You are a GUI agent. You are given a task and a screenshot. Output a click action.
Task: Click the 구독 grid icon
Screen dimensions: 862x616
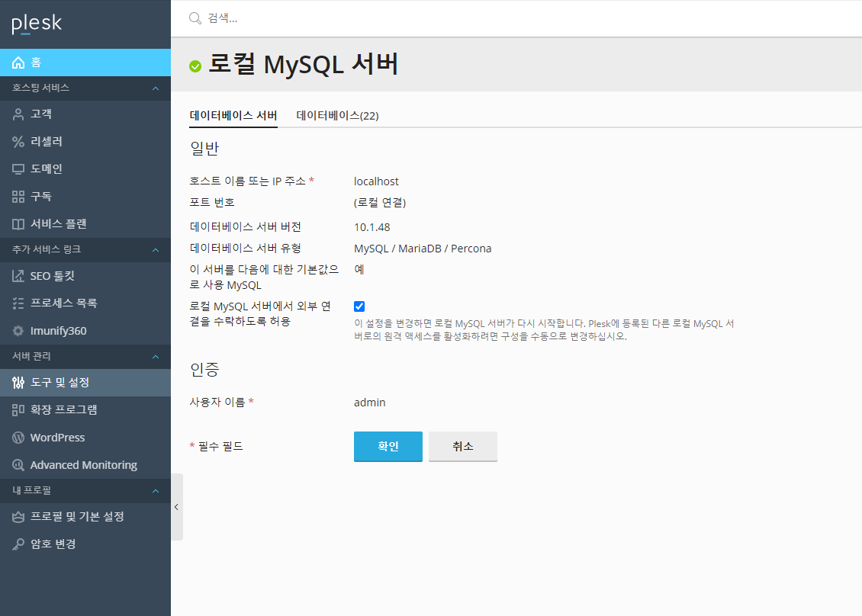point(18,197)
